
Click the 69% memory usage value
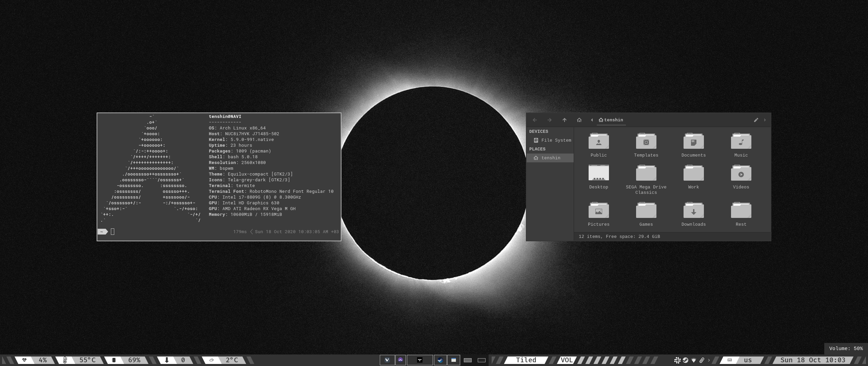tap(134, 360)
